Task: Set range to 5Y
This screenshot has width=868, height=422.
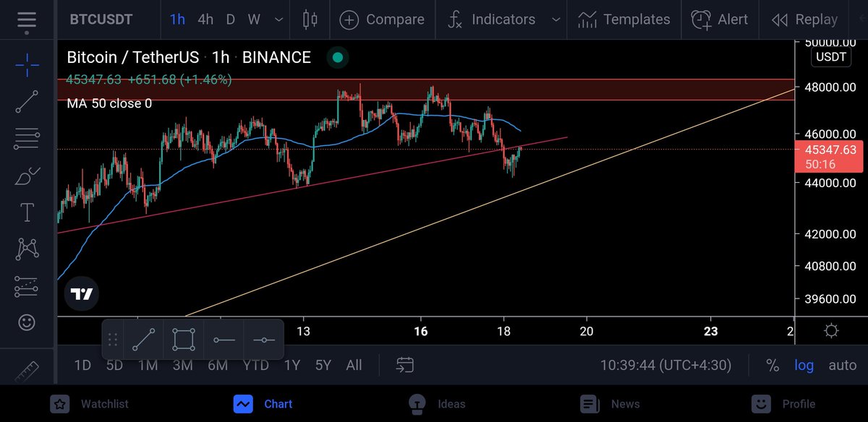Action: pyautogui.click(x=323, y=365)
